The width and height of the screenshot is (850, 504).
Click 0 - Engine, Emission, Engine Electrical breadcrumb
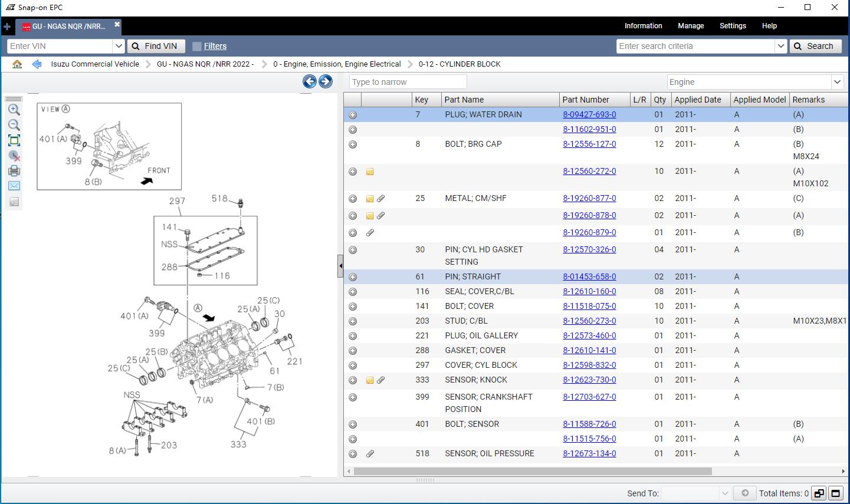(x=337, y=64)
